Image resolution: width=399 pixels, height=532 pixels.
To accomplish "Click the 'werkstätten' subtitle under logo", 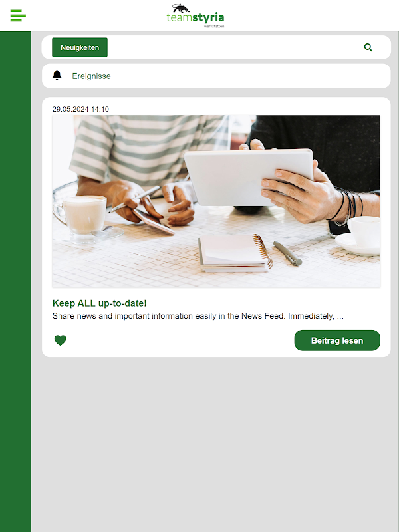I will pos(214,26).
